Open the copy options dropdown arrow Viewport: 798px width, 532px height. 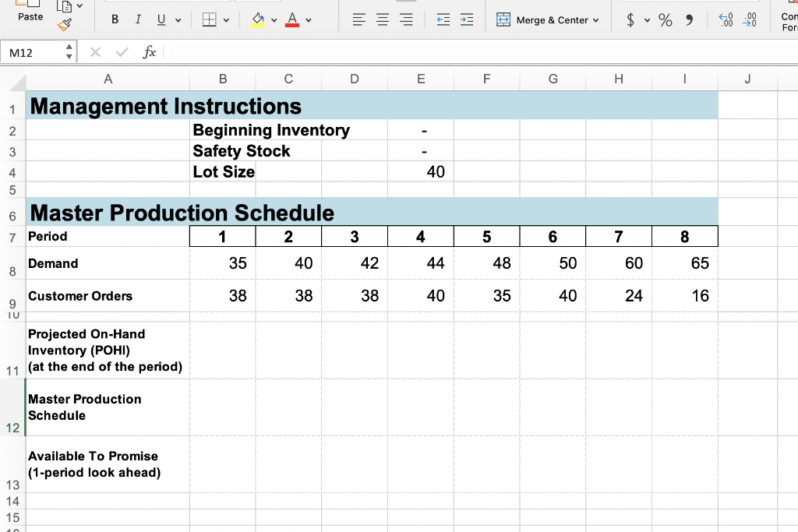79,6
